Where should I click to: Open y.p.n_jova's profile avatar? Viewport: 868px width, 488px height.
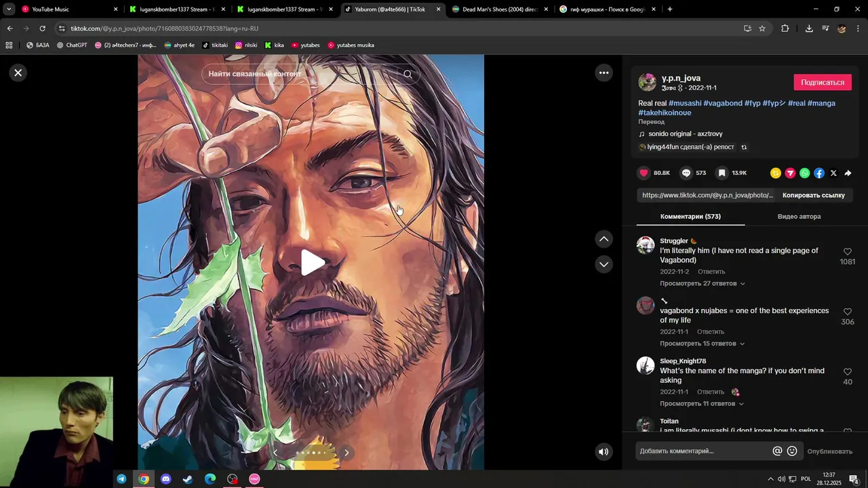tap(648, 82)
